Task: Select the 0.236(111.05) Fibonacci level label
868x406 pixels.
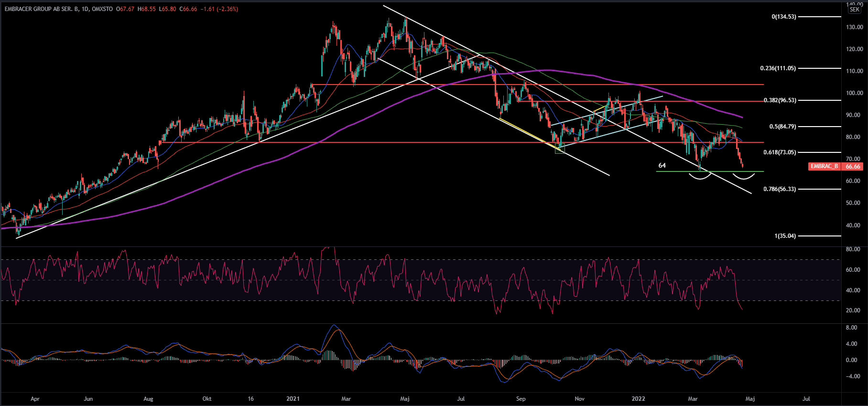Action: tap(778, 68)
